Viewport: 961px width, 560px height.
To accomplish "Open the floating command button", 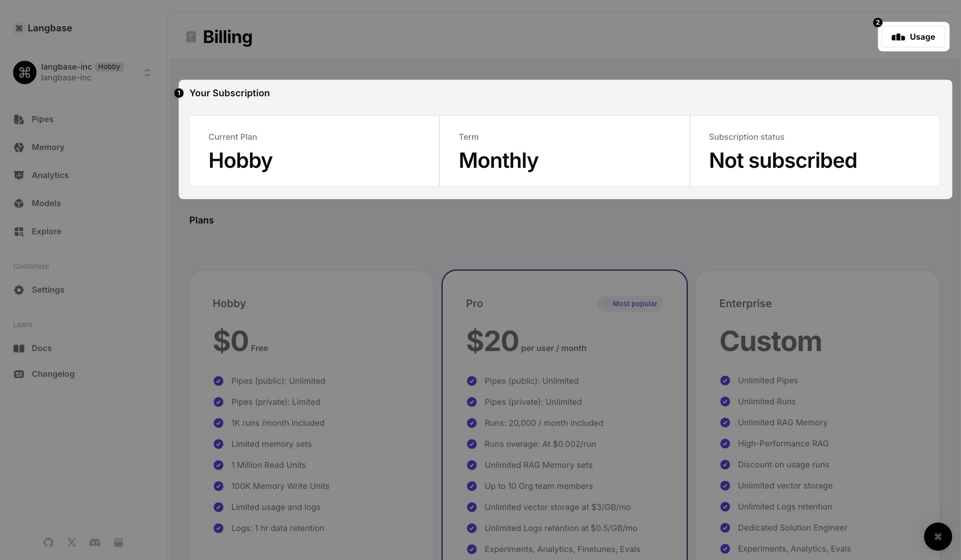I will [938, 537].
